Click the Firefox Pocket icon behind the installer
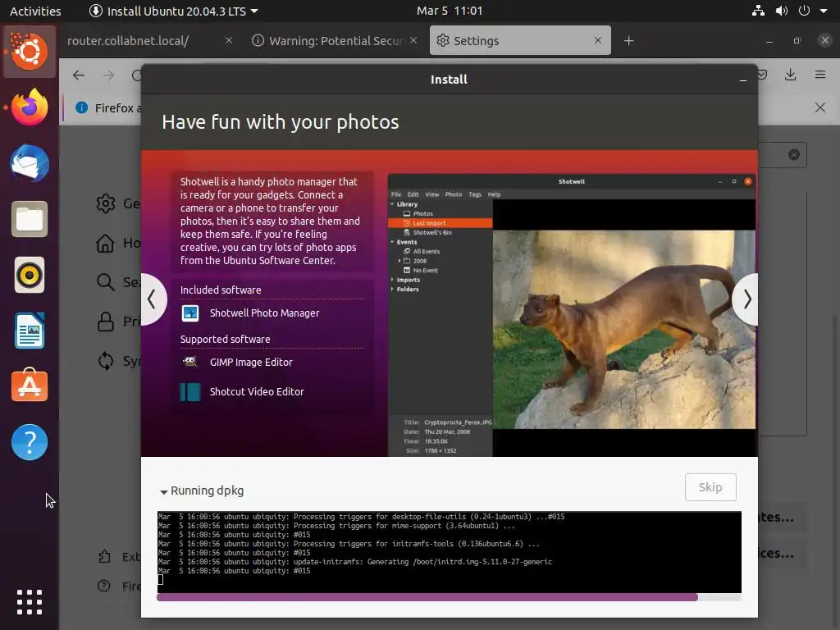The image size is (840, 630). [763, 75]
